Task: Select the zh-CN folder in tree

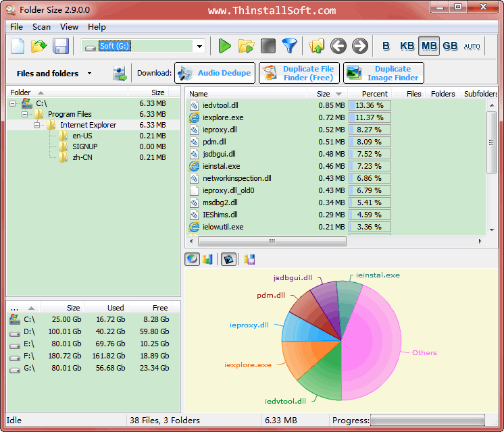Action: point(82,157)
